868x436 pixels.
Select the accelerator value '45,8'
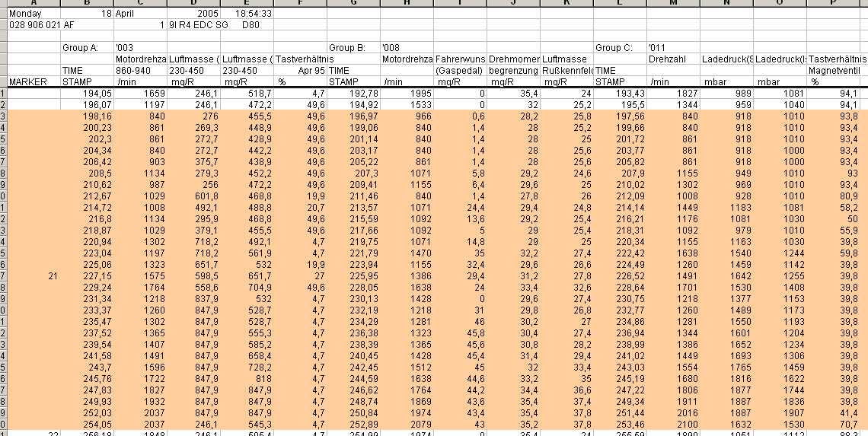459,333
